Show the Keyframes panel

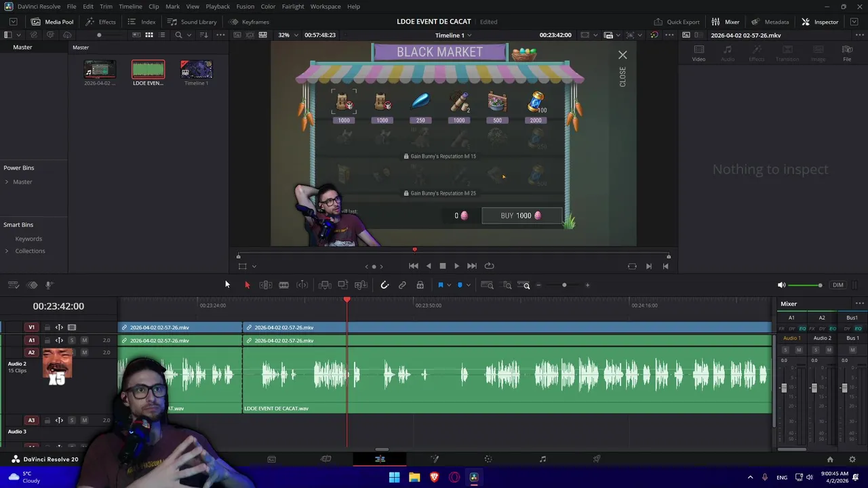[x=249, y=22]
